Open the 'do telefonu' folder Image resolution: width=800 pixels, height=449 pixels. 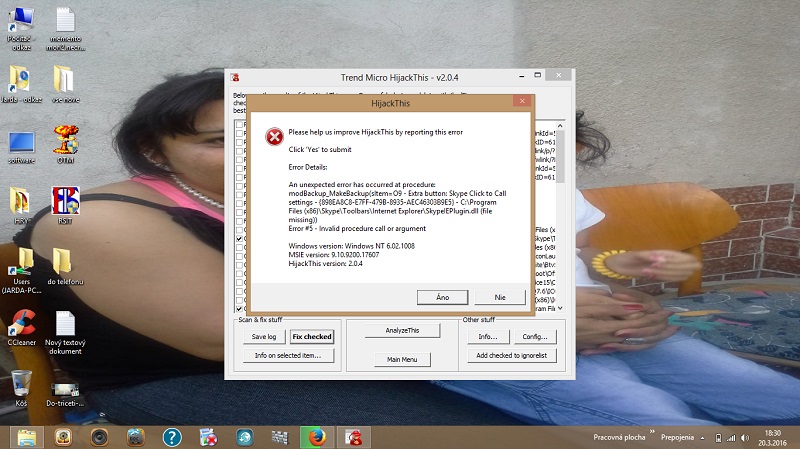(x=62, y=262)
